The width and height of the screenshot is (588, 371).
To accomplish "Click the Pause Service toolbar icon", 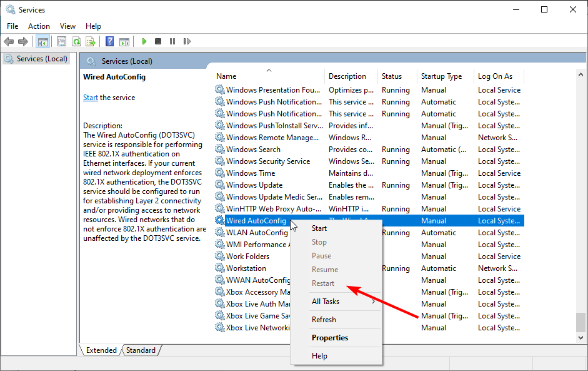I will (x=172, y=41).
